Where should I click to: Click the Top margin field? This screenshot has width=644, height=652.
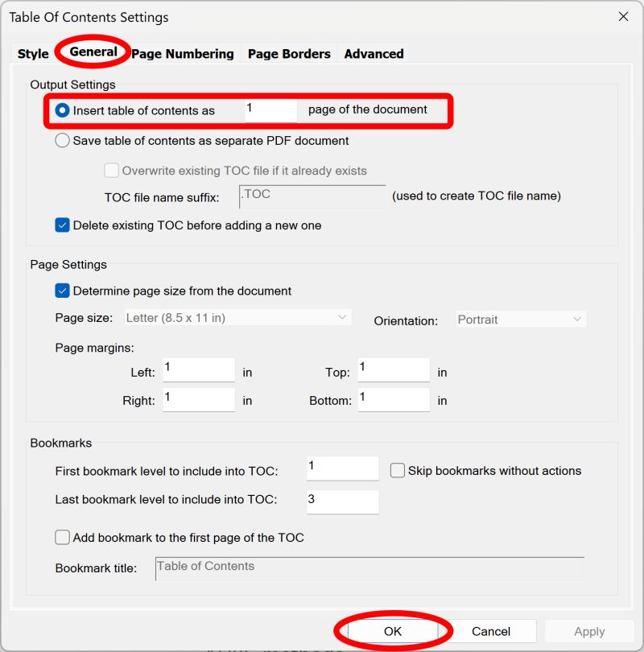pyautogui.click(x=394, y=370)
